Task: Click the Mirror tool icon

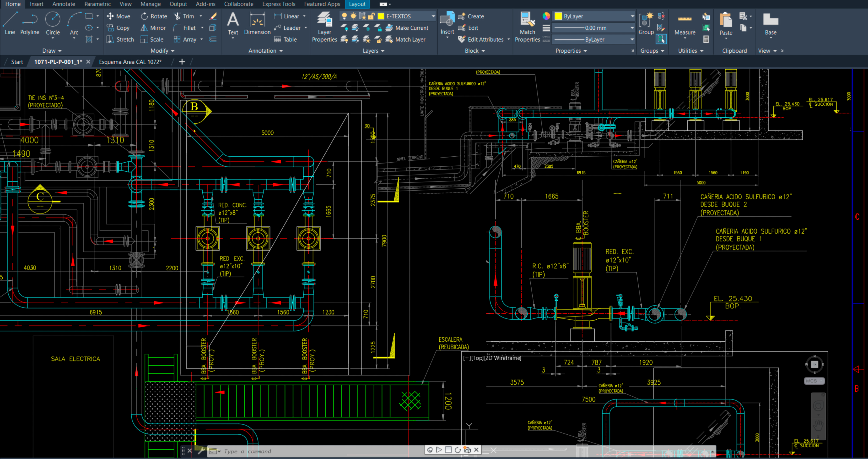Action: tap(144, 28)
